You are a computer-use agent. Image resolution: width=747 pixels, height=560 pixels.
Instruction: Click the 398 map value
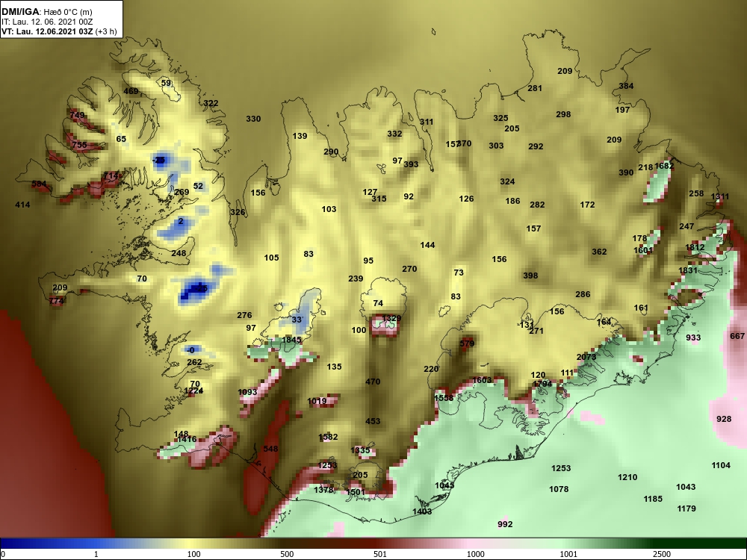(530, 276)
